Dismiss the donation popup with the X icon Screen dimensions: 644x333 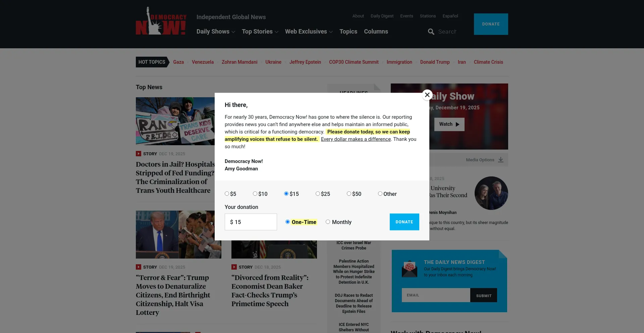click(x=427, y=95)
